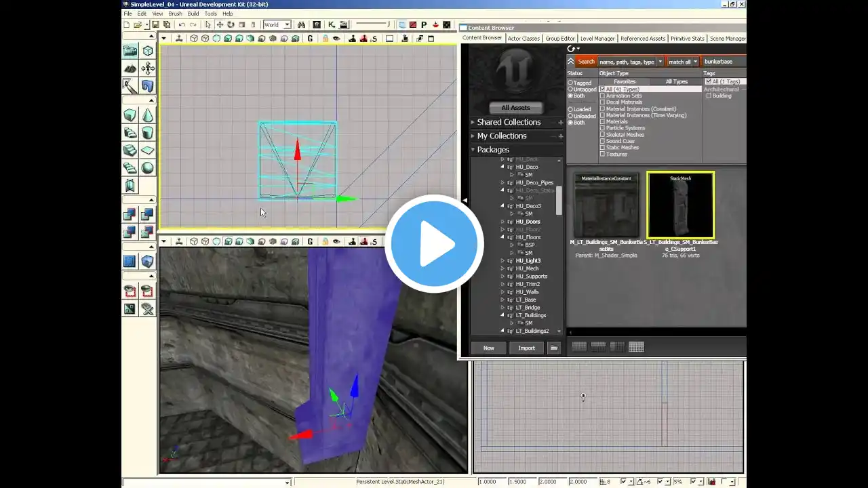Enable the Building tag checkbox
The width and height of the screenshot is (868, 488).
tap(709, 96)
